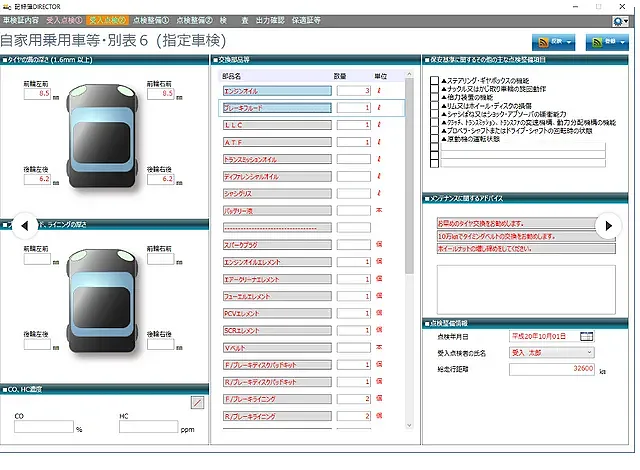Screen dimensions: 640x470
Task: Open dropdown arrow next to orange feed button
Action: 568,42
